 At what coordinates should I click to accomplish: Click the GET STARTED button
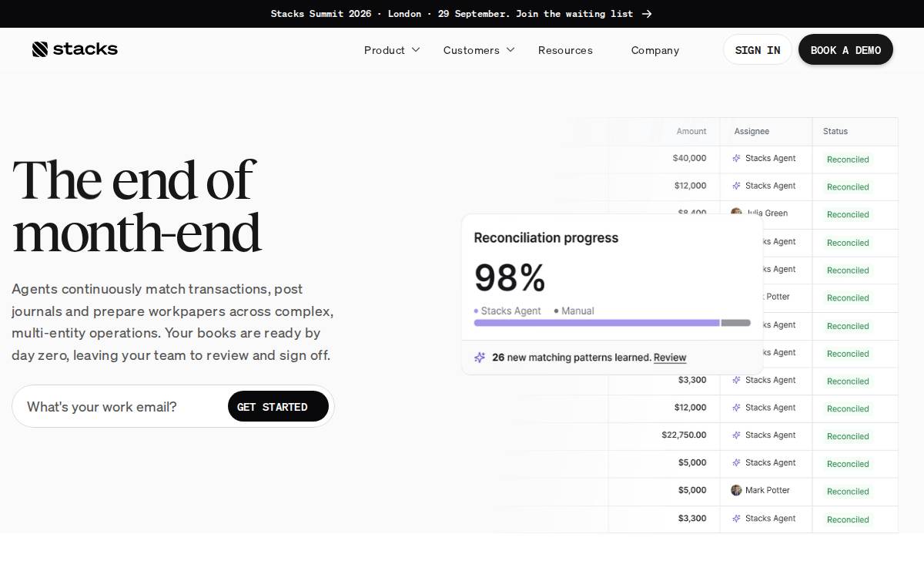[x=278, y=406]
